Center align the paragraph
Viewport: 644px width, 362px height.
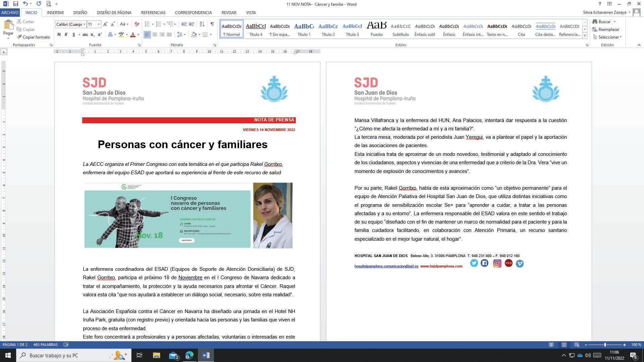click(155, 35)
